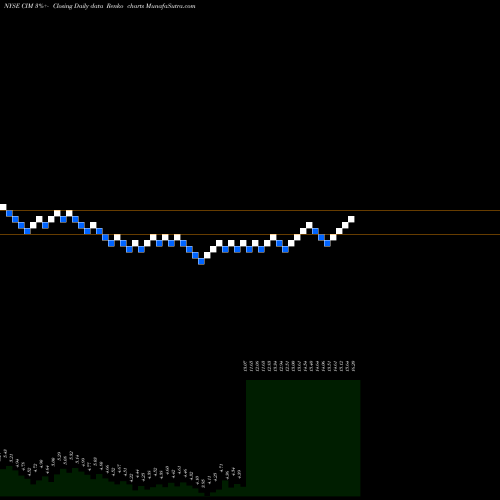Click the first white Renko brick at the far left
The image size is (500, 500).
click(3, 207)
